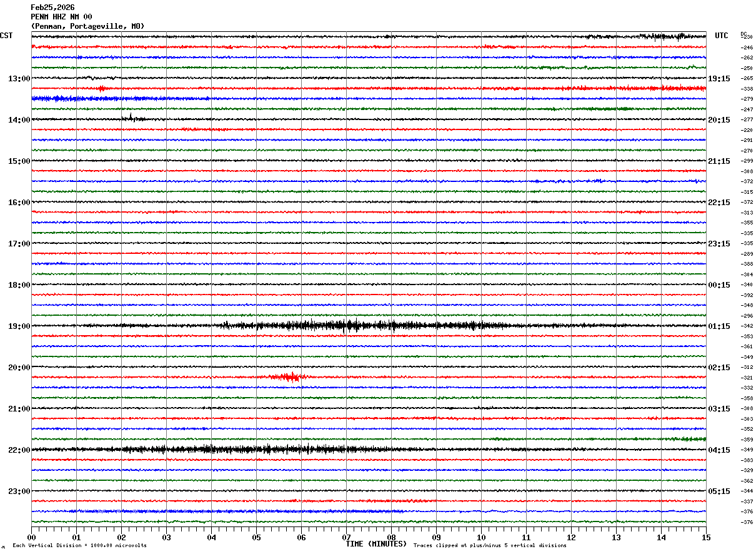The height and width of the screenshot is (554, 756).
Task: Click minute tick '05' on time axis
Action: (256, 538)
